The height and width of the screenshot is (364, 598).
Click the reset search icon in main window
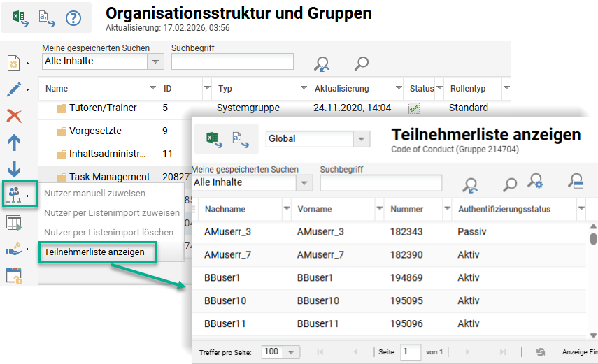pos(322,64)
